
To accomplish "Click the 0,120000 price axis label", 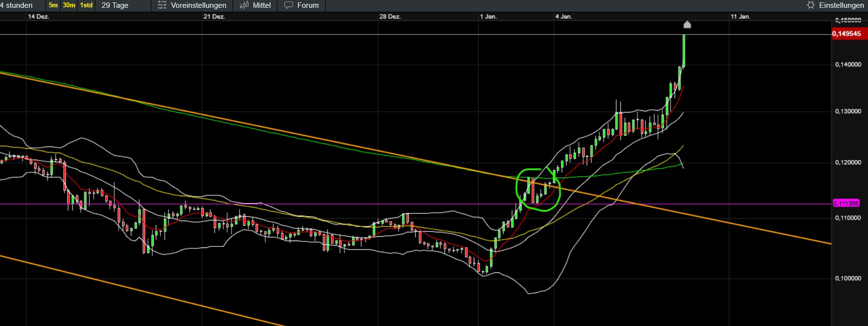I will [x=848, y=163].
